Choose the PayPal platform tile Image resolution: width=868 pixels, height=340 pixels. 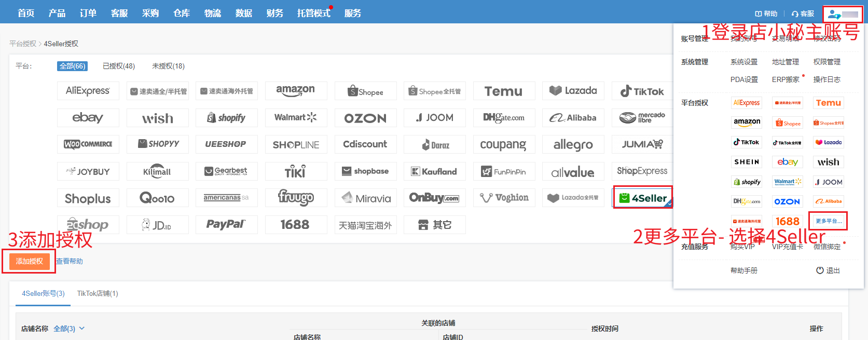point(226,225)
